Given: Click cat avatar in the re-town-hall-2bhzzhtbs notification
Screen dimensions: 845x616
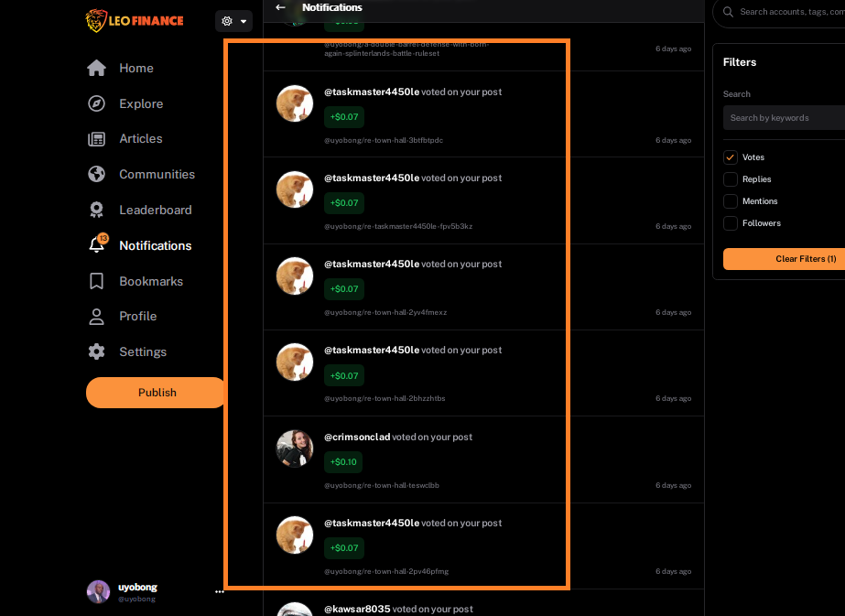Looking at the screenshot, I should pos(295,362).
